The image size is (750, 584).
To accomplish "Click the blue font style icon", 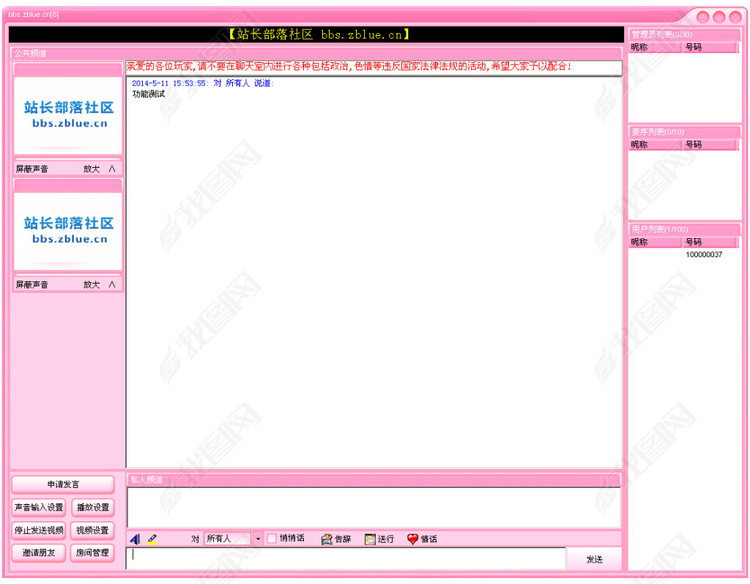I will pyautogui.click(x=136, y=539).
